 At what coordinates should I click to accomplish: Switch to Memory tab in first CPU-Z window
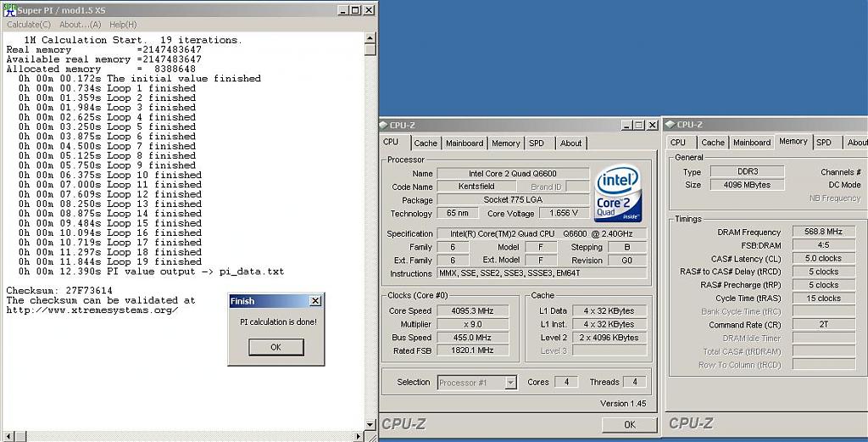pos(506,143)
